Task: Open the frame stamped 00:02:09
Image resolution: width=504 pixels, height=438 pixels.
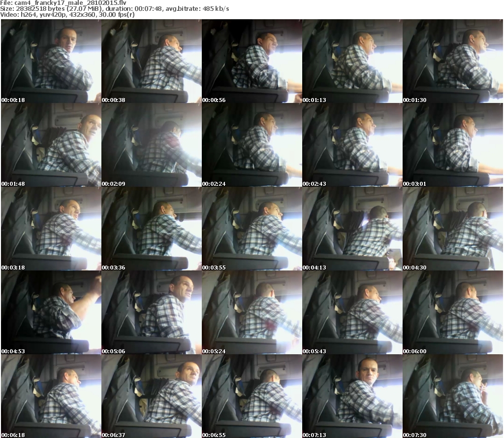Action: pyautogui.click(x=152, y=145)
